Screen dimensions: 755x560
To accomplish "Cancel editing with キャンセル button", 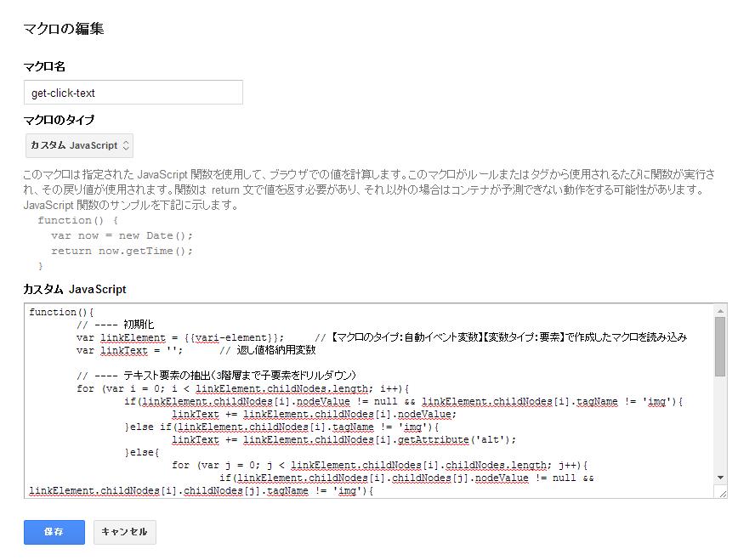I will click(125, 532).
